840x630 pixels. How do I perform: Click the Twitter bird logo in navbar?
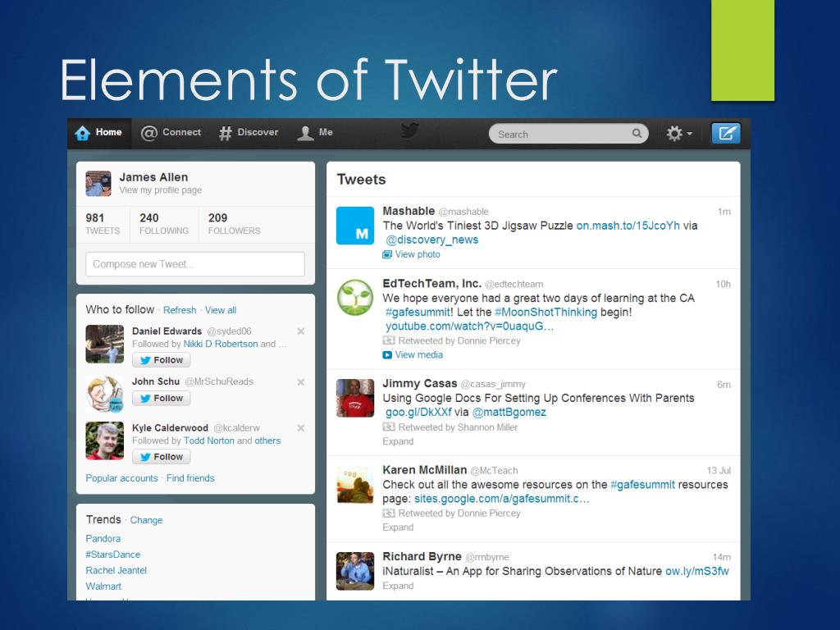[x=410, y=131]
